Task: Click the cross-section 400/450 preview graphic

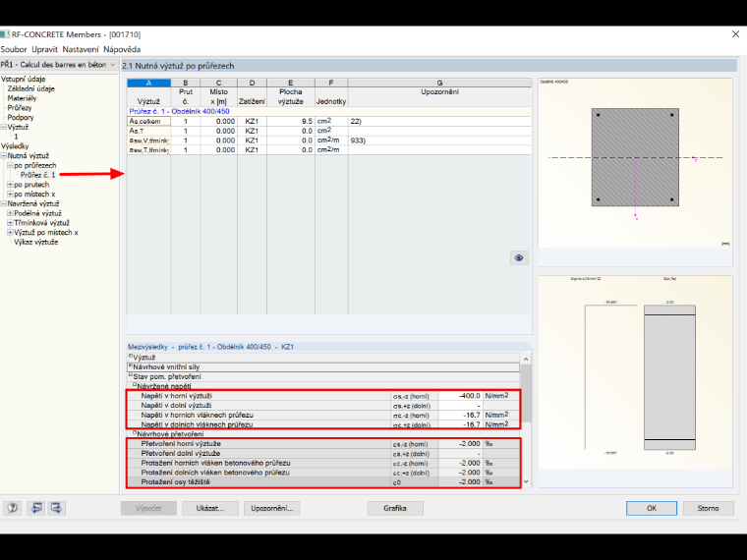Action: 635,157
